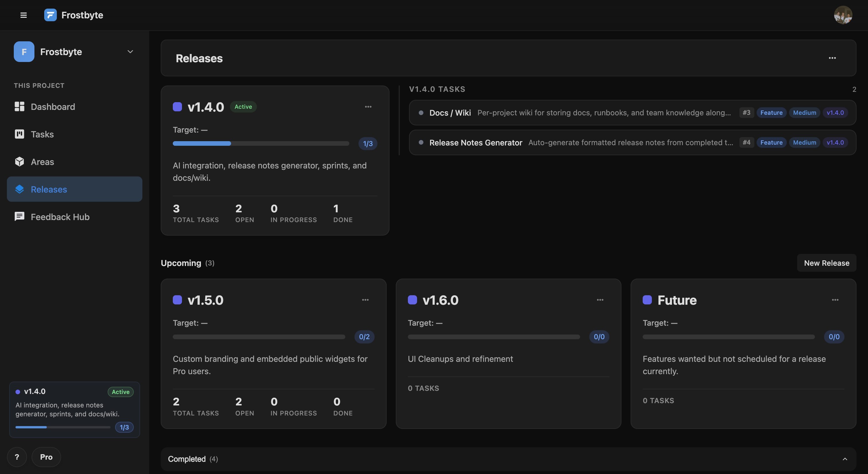Open the Release Notes Generator task row
Screen dimensions: 868x474
(632, 143)
